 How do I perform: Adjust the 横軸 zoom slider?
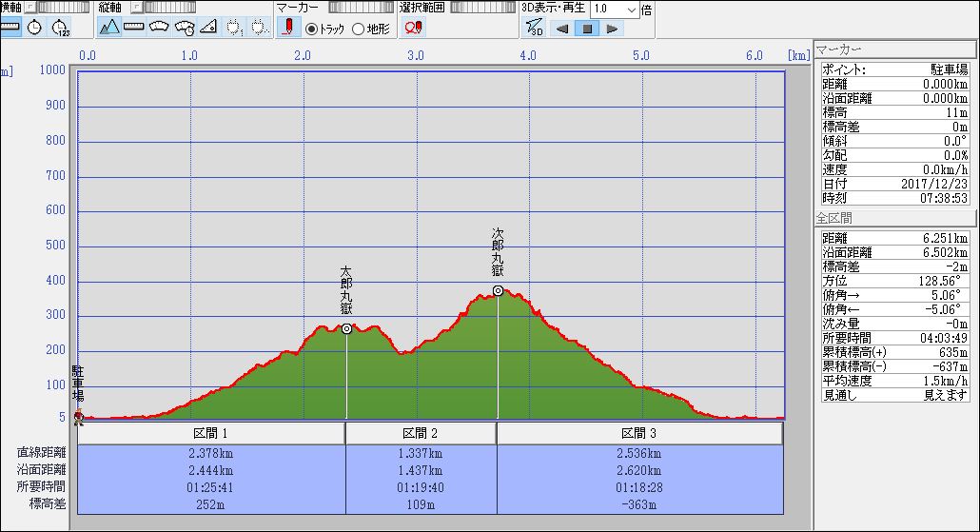tap(64, 8)
